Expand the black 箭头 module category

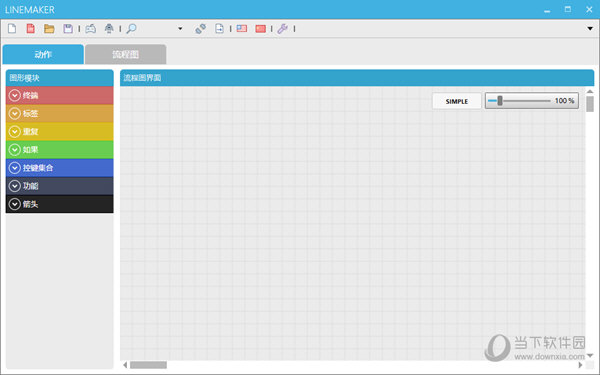[x=60, y=204]
